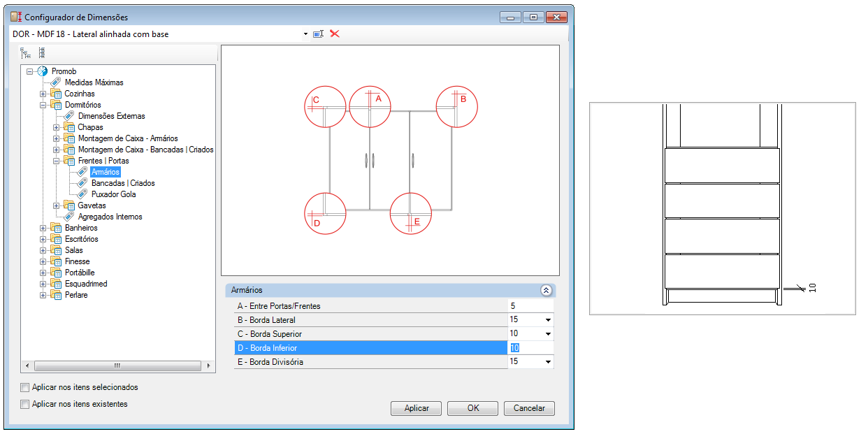Collapse the Promob root node
Image resolution: width=868 pixels, height=434 pixels.
29,71
